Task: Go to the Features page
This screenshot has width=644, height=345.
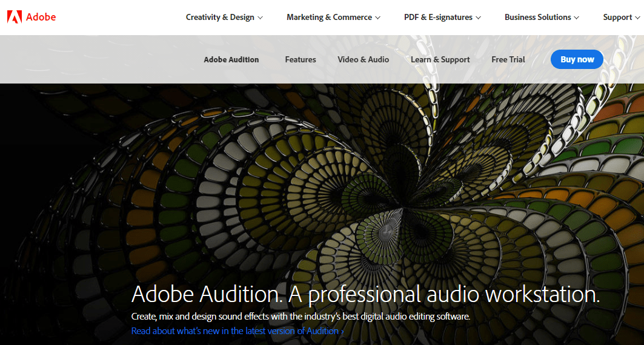Action: click(x=300, y=59)
